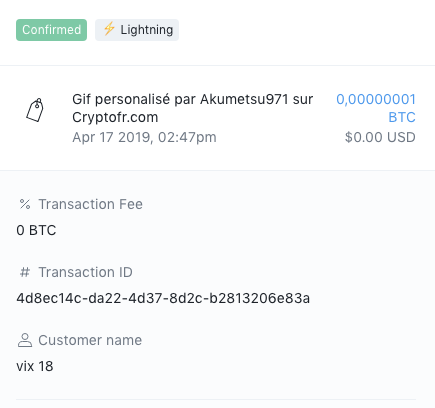Click the hash icon beside Transaction ID

(25, 272)
